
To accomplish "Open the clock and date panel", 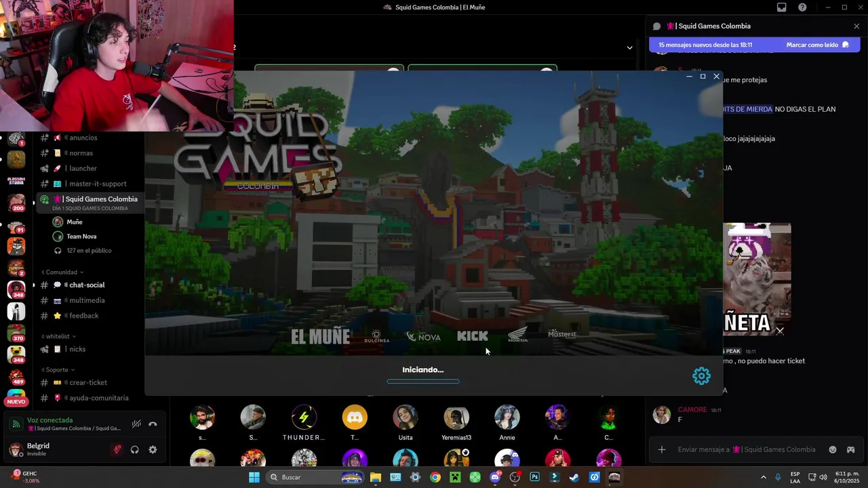I will 847,477.
